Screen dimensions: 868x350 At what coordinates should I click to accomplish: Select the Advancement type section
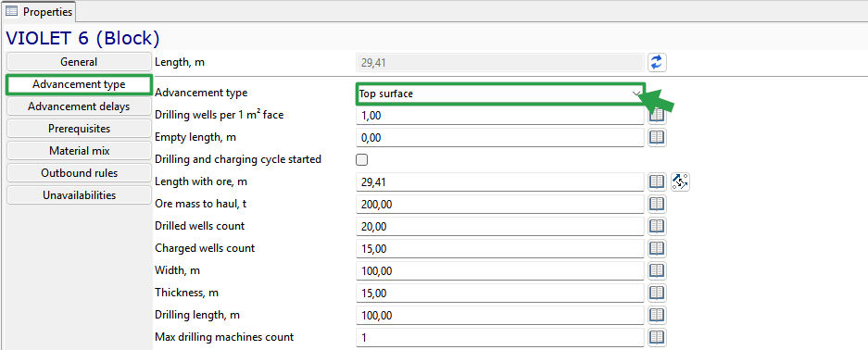[79, 84]
